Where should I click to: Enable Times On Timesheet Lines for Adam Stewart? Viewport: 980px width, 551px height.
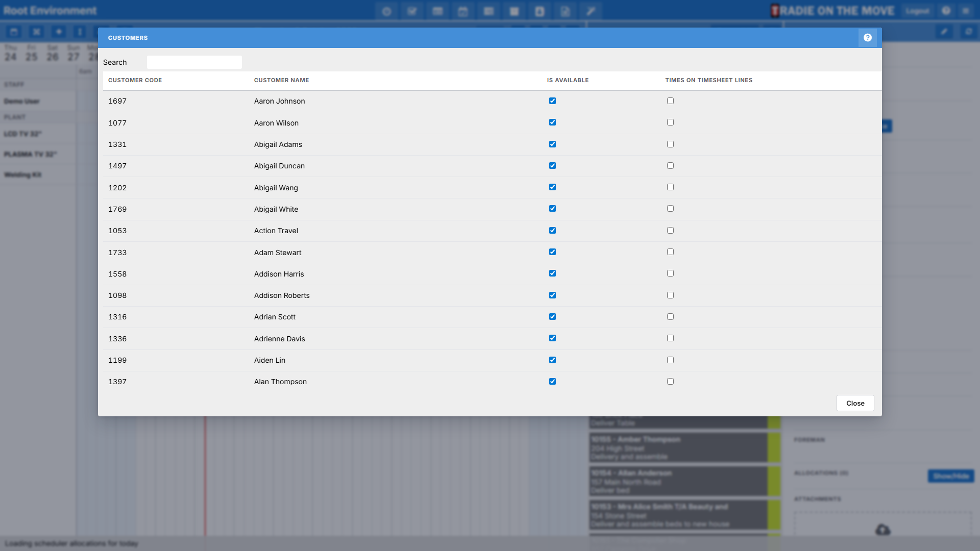point(670,252)
